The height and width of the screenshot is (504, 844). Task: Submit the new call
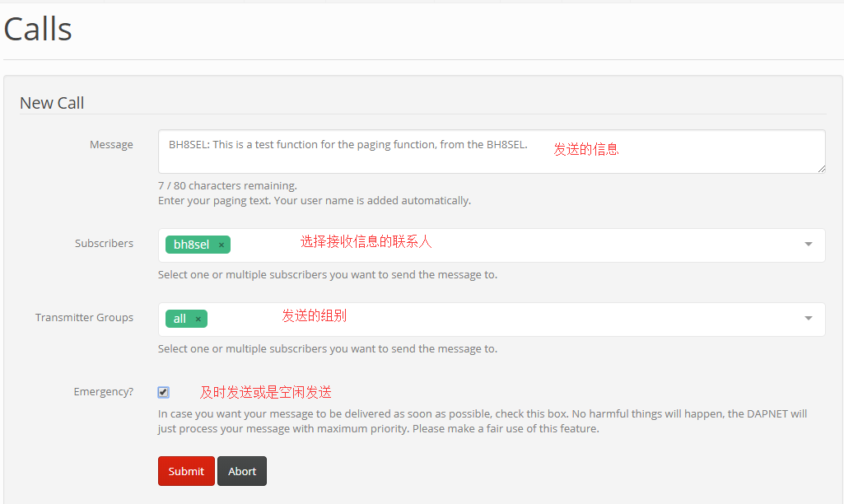tap(186, 471)
